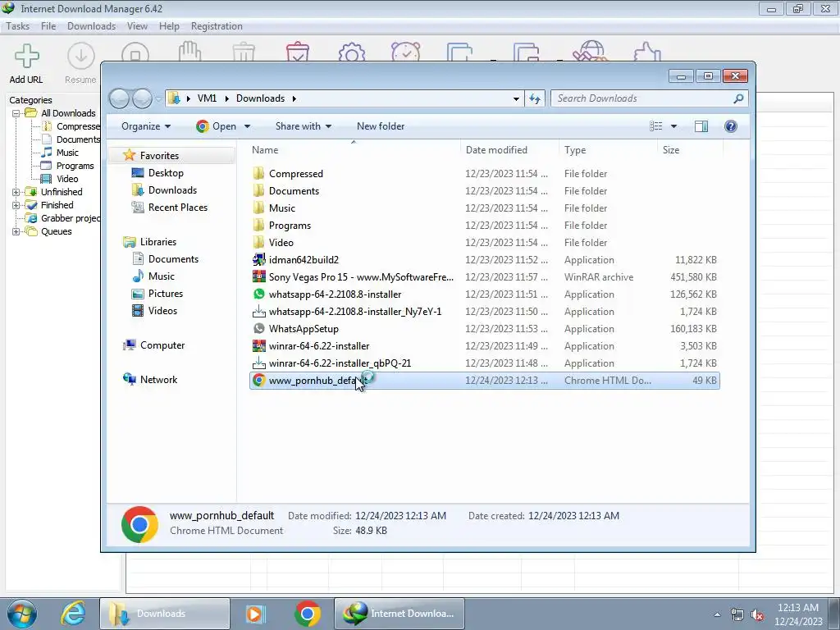Switch to Internet Download Manager taskbar button
Screen dimensions: 840x630
point(399,614)
